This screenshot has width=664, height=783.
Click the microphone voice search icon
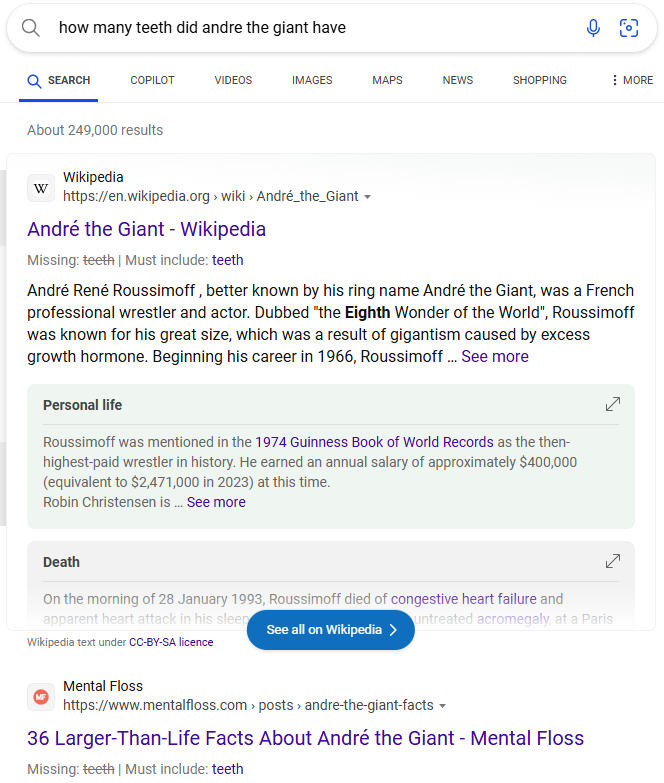(x=593, y=28)
